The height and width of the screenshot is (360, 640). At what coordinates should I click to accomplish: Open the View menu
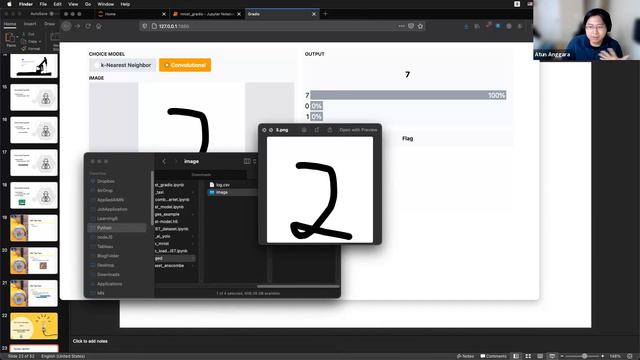point(73,4)
